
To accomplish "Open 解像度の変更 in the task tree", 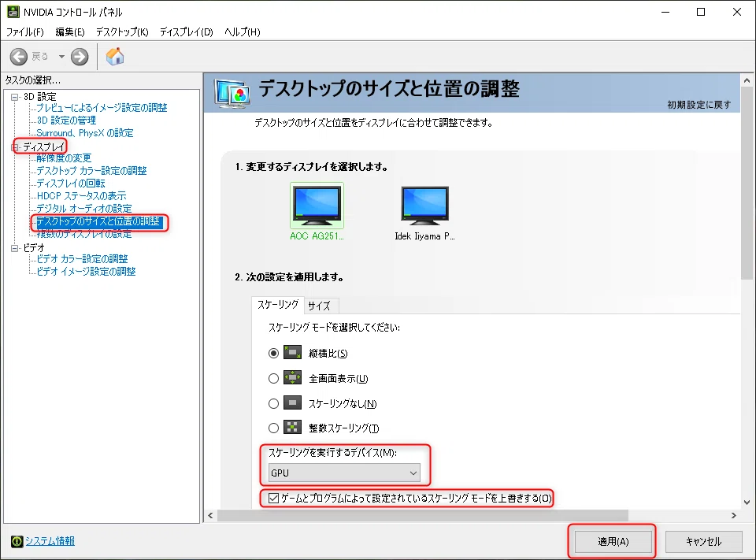I will (x=64, y=158).
